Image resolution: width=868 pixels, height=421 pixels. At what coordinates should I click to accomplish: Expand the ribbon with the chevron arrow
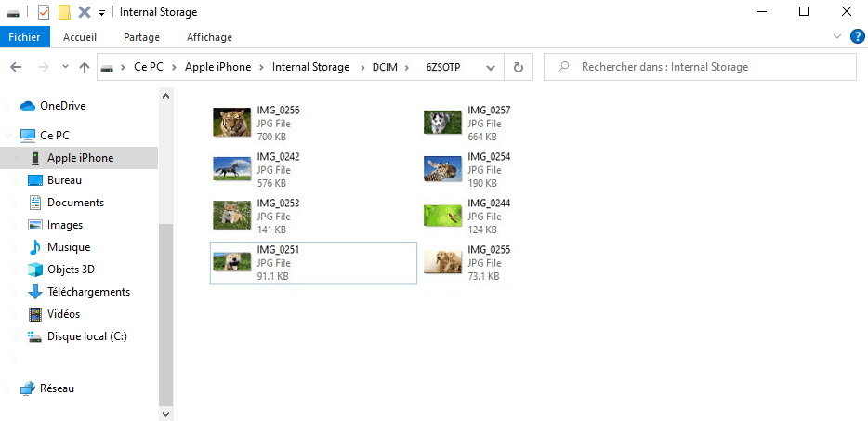tap(836, 37)
